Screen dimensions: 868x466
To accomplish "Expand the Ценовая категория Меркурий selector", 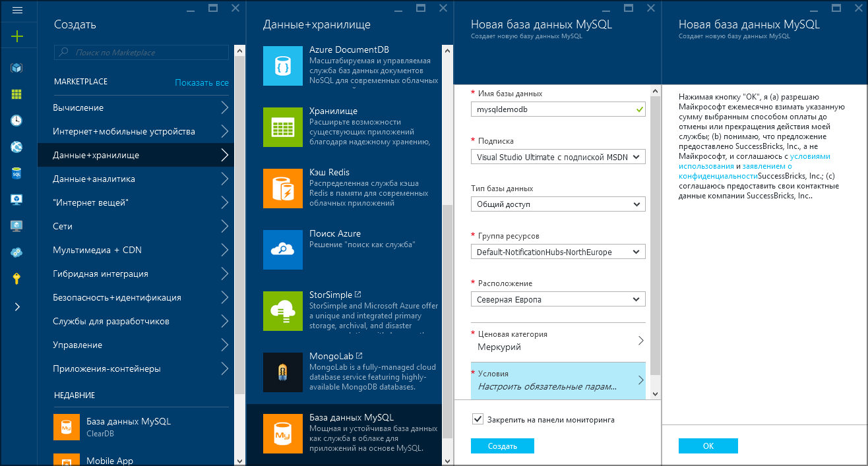I will tap(558, 340).
